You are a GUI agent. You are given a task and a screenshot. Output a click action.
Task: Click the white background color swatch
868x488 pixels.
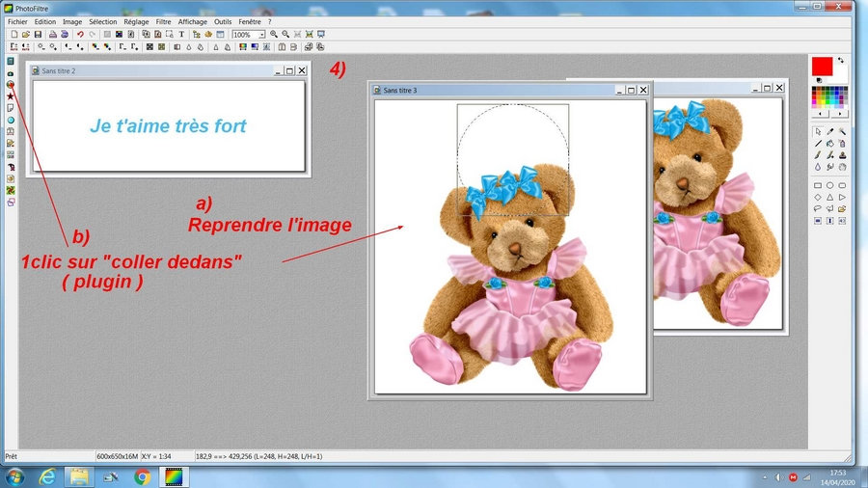840,74
